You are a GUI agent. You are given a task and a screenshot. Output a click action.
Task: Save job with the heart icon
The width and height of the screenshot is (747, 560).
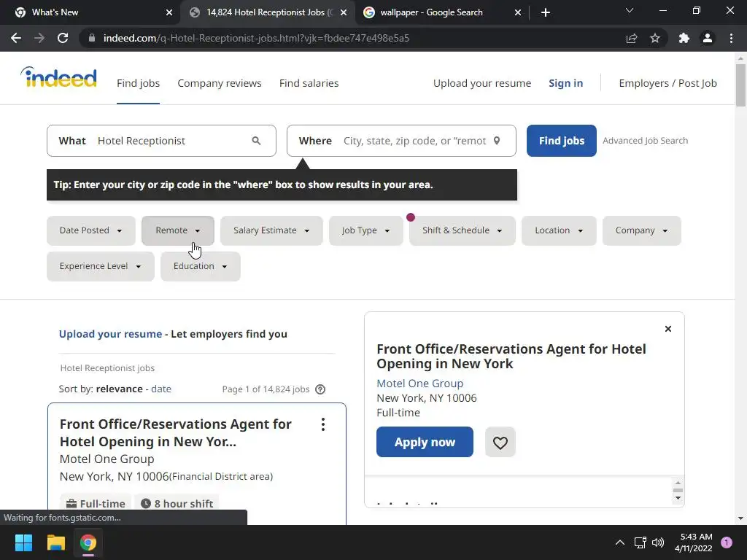point(500,443)
